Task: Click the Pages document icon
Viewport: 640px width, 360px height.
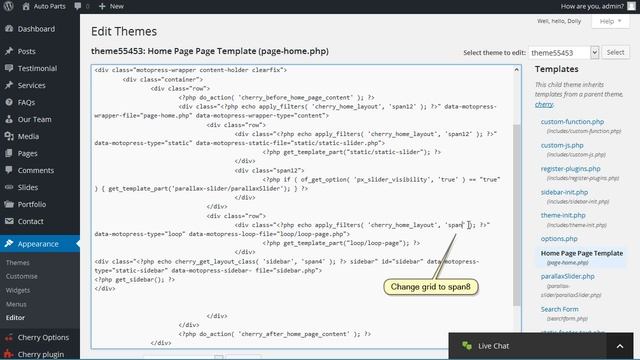Action: coord(9,153)
